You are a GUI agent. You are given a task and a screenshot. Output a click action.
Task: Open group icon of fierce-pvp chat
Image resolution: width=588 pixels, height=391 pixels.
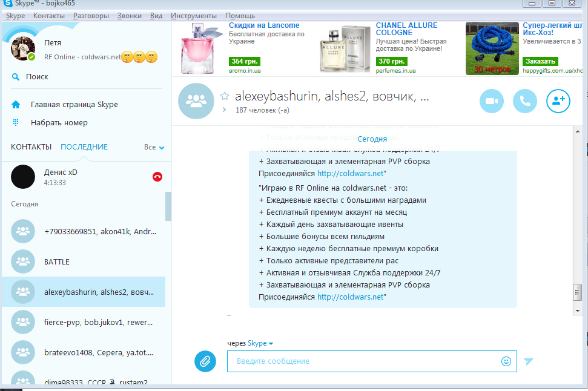click(23, 322)
